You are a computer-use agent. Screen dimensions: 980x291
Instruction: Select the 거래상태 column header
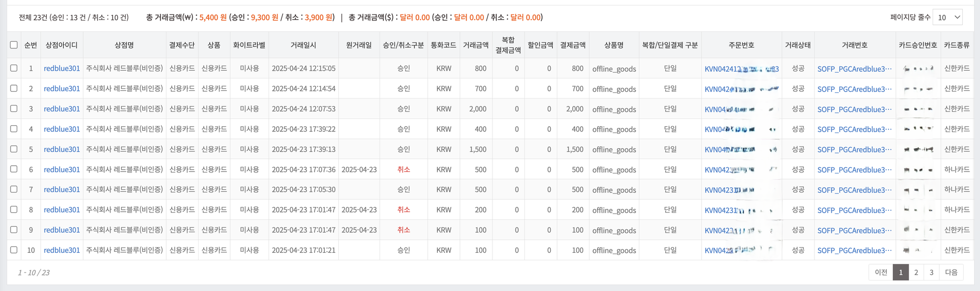click(x=798, y=45)
